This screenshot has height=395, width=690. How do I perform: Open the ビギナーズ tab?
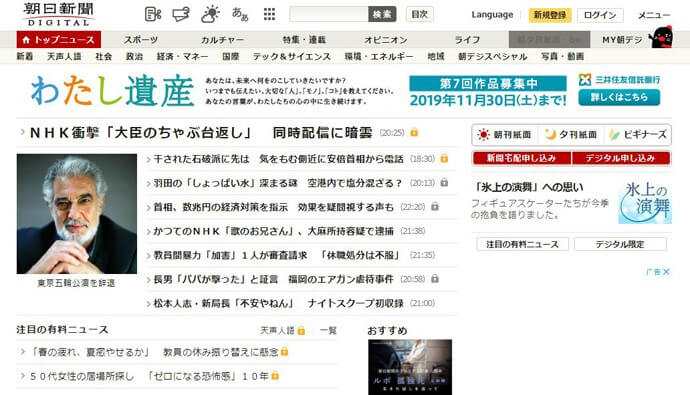(x=638, y=135)
